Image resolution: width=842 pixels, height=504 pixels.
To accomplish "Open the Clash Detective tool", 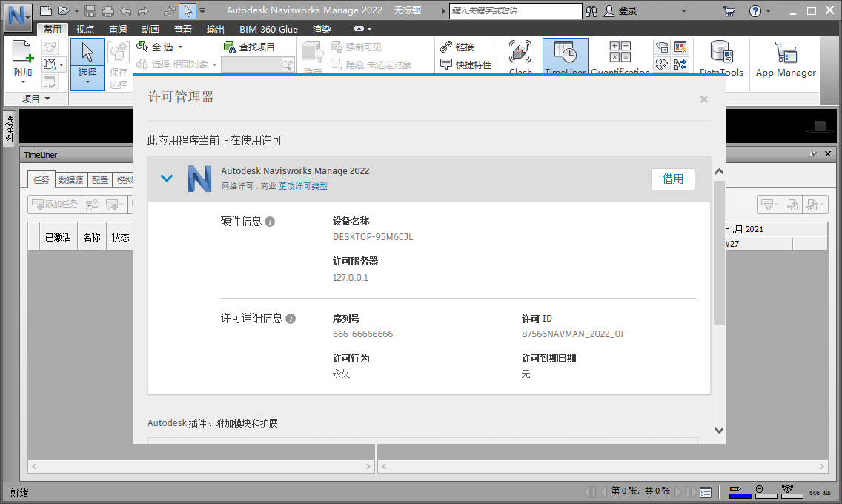I will tap(520, 57).
